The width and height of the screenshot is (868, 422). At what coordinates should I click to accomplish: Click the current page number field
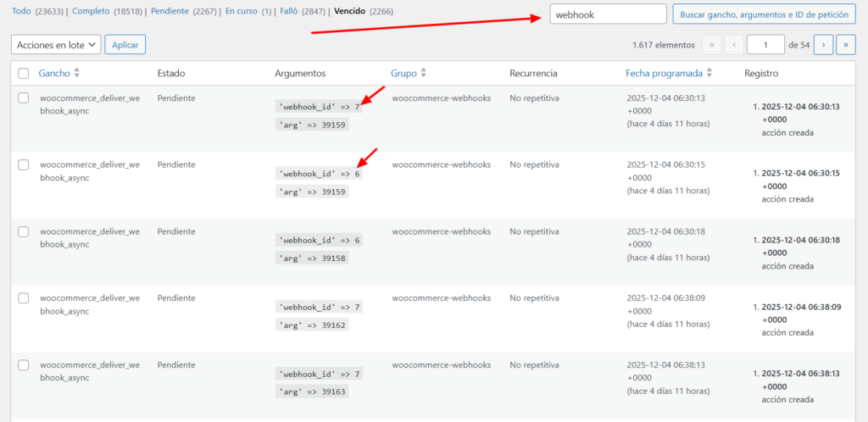765,45
